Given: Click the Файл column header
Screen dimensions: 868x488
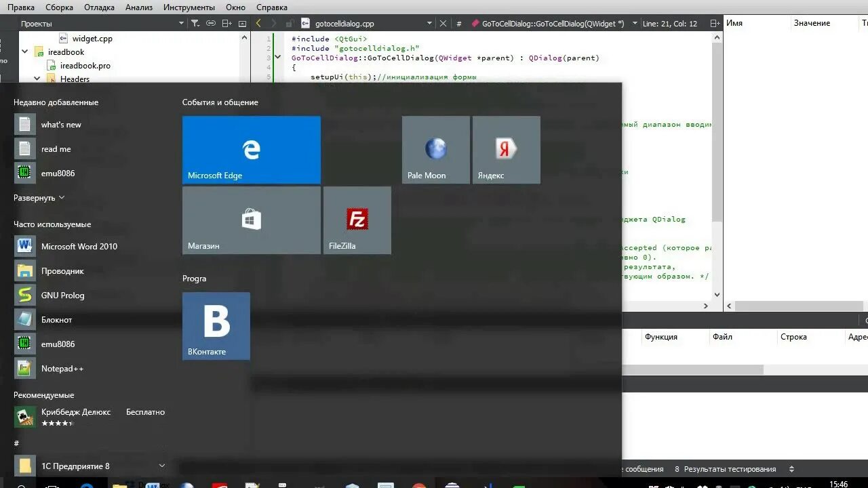Looking at the screenshot, I should (722, 337).
